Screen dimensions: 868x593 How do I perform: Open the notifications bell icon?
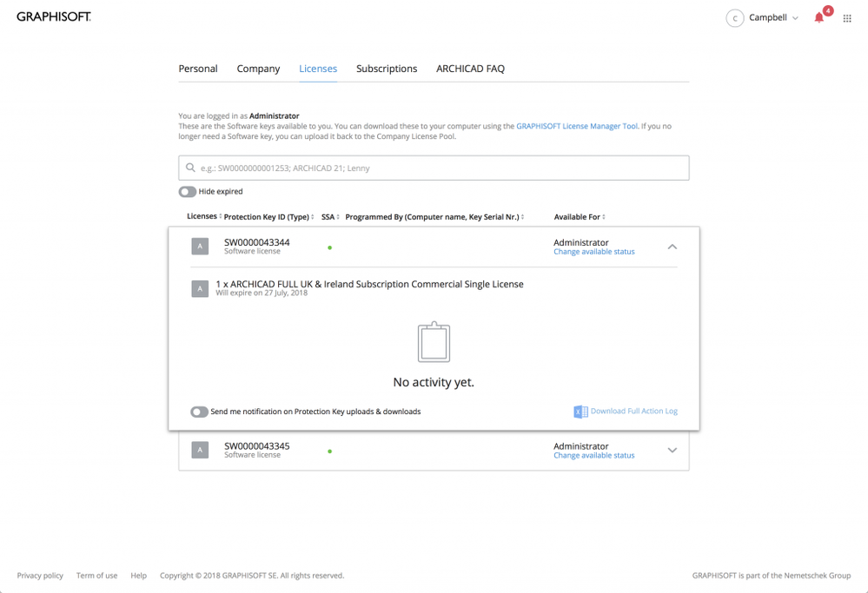point(819,18)
